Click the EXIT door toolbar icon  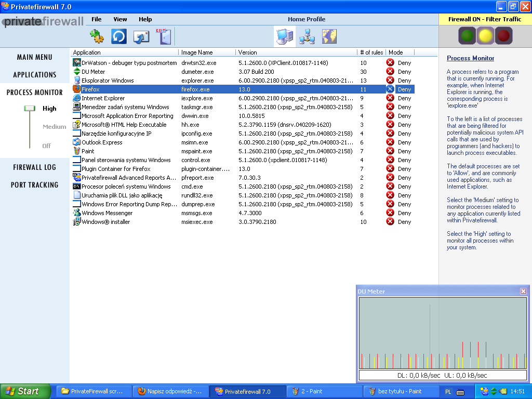pos(164,36)
